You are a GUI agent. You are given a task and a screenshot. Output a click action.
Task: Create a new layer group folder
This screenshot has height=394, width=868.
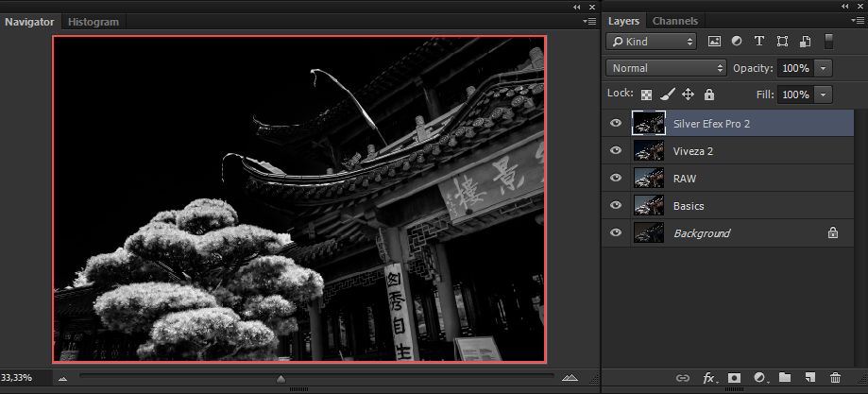784,377
